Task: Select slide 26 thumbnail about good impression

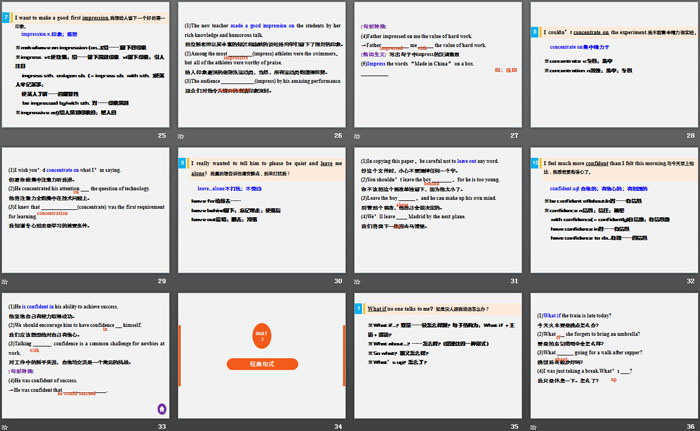Action: pos(263,65)
